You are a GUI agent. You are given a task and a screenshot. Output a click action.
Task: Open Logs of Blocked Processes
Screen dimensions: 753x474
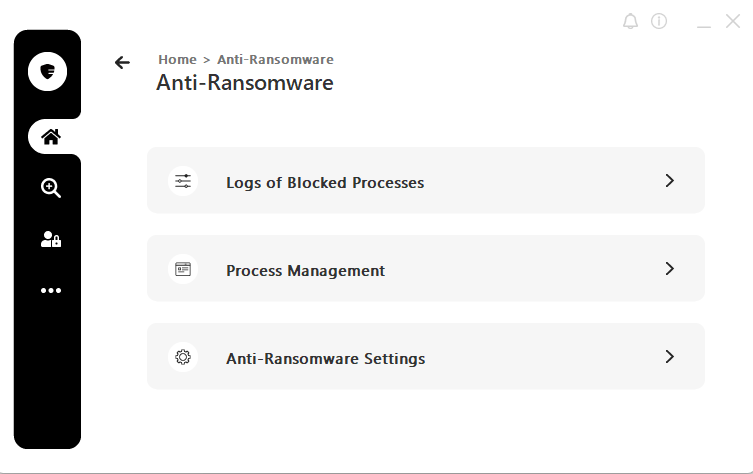pos(425,180)
